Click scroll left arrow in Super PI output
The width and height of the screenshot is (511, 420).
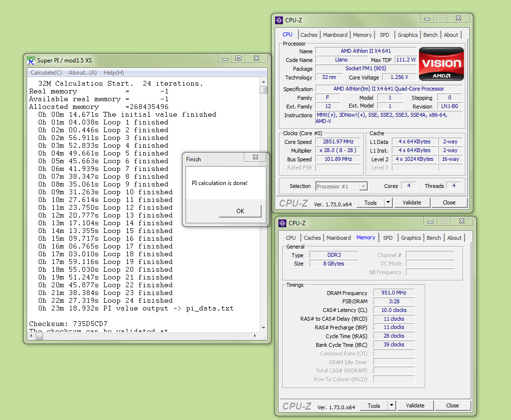31,336
